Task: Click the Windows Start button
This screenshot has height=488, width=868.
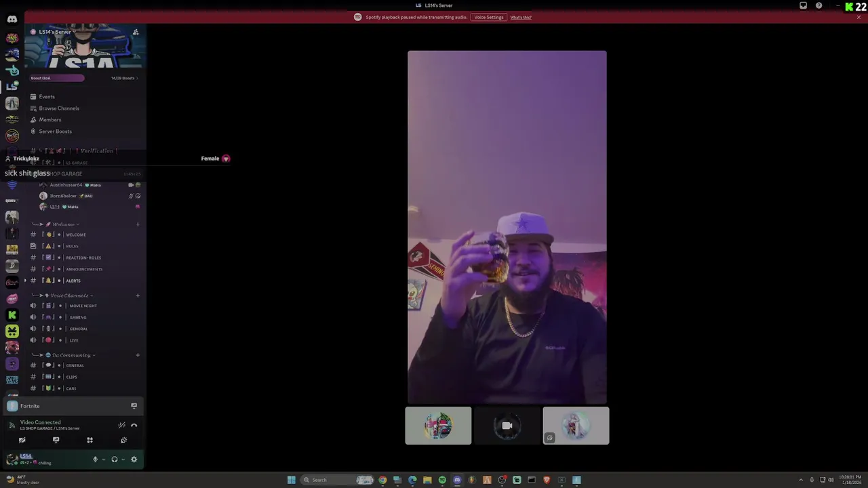Action: pos(292,480)
